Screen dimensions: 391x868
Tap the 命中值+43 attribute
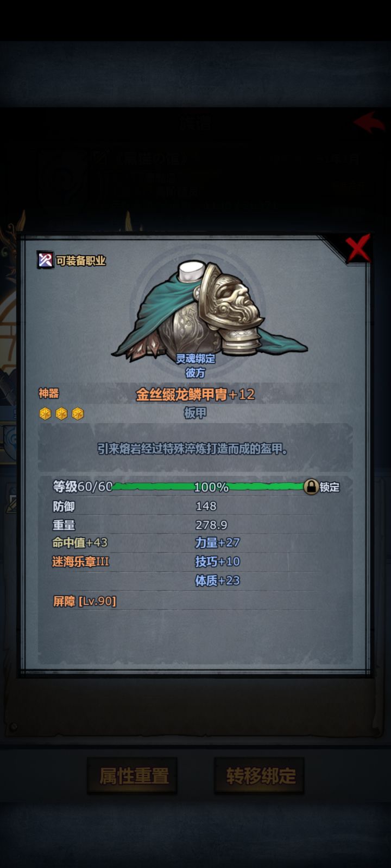point(80,542)
